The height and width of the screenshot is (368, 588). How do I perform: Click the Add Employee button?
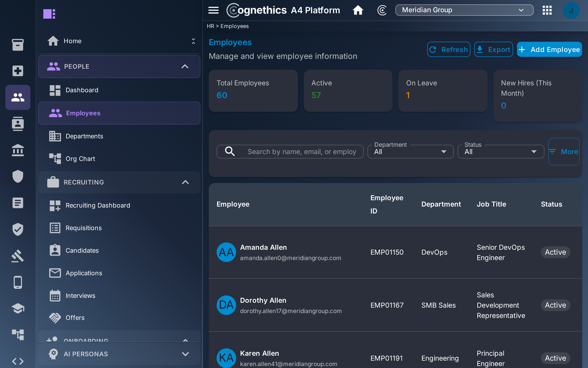pyautogui.click(x=549, y=50)
